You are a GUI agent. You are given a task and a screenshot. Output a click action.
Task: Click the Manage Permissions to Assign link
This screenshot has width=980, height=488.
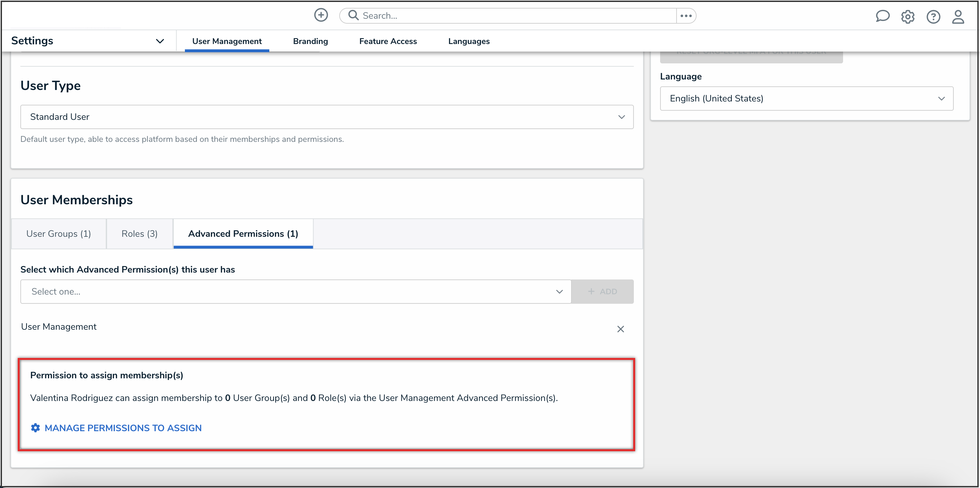click(123, 428)
